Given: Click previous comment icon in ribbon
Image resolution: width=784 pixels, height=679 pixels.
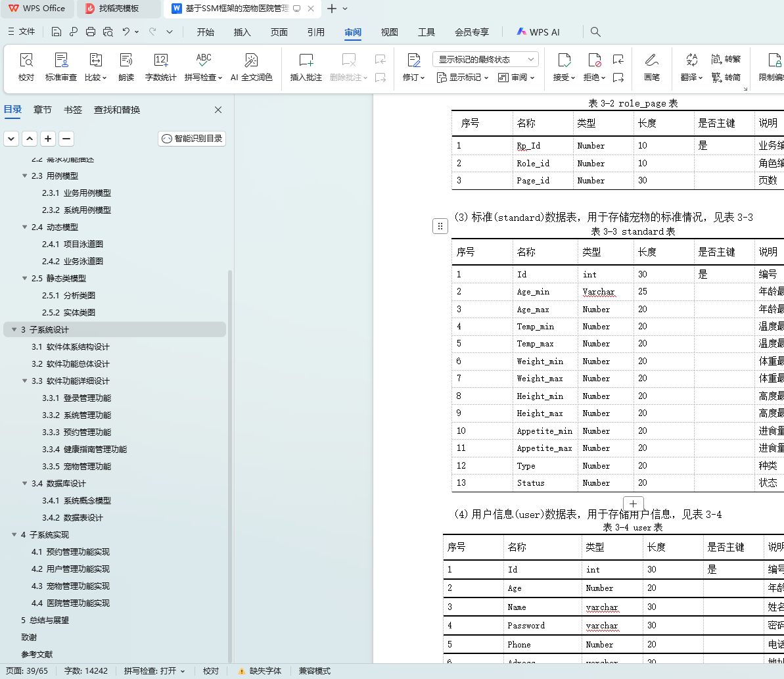Looking at the screenshot, I should (380, 60).
